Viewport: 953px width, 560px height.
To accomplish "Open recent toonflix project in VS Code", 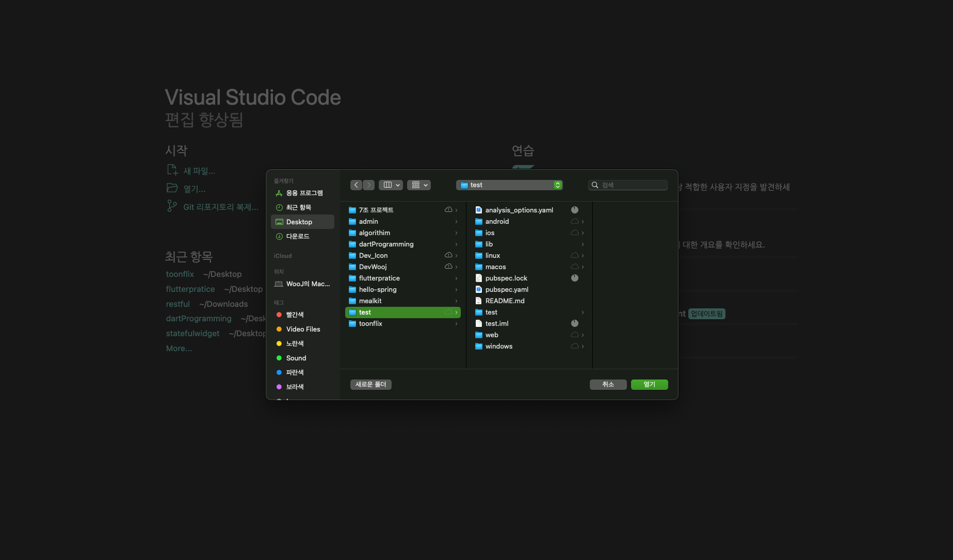I will click(180, 274).
